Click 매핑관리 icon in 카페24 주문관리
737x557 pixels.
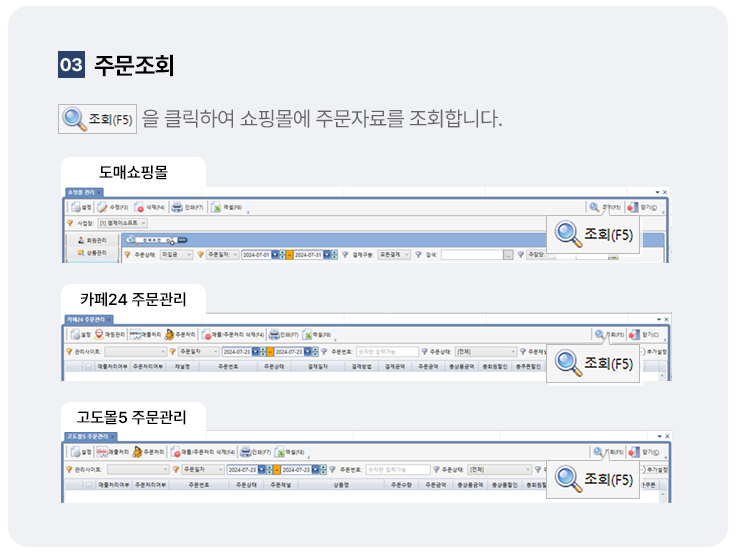(x=99, y=335)
